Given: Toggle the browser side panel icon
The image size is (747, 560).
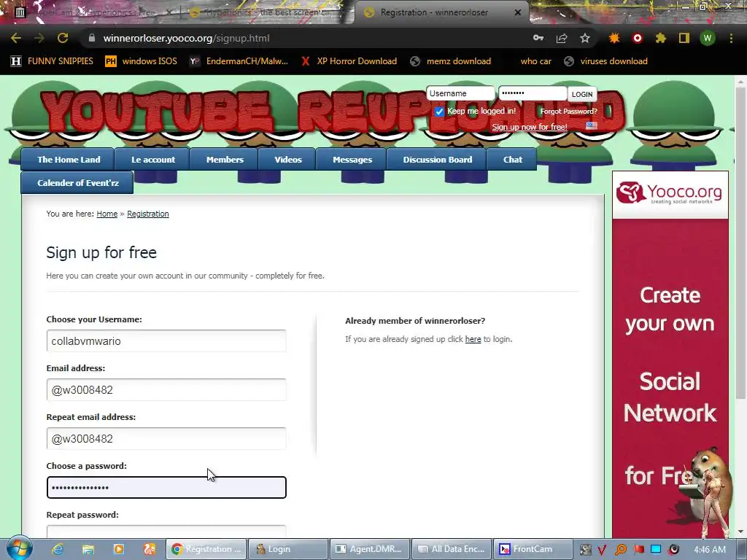Looking at the screenshot, I should tap(684, 38).
